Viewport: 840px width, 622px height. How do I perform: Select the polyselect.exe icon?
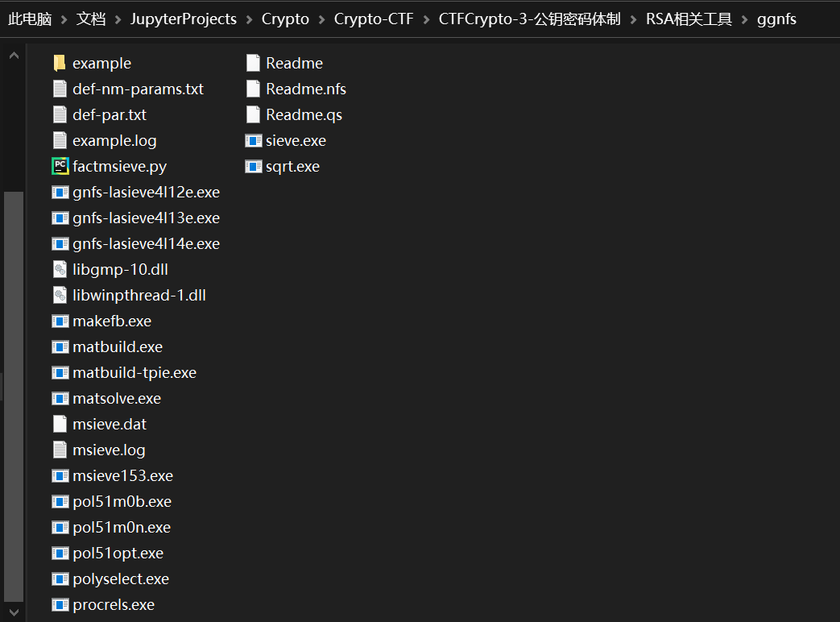60,579
